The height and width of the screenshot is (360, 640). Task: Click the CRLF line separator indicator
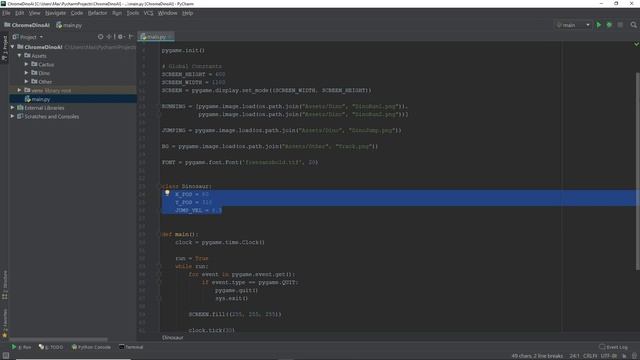click(590, 356)
